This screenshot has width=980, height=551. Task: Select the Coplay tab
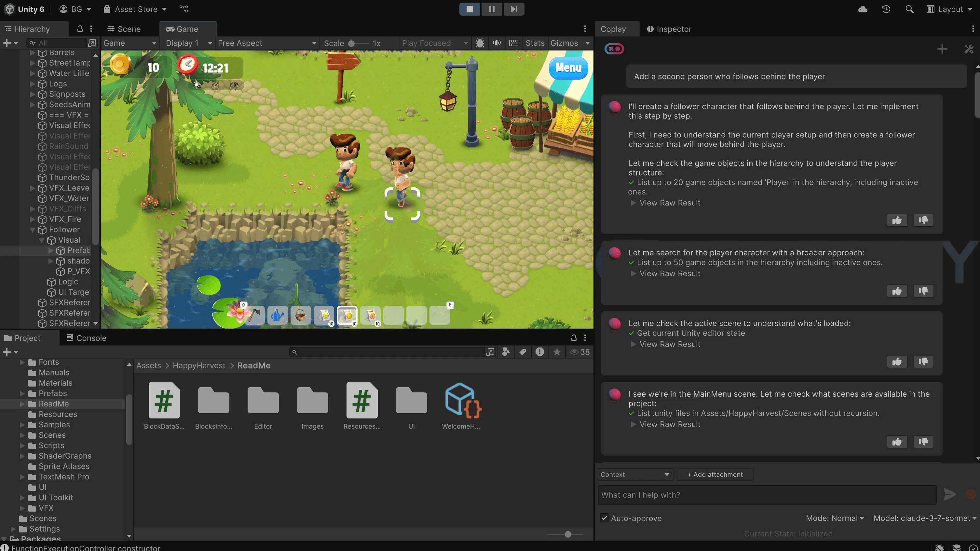(613, 29)
